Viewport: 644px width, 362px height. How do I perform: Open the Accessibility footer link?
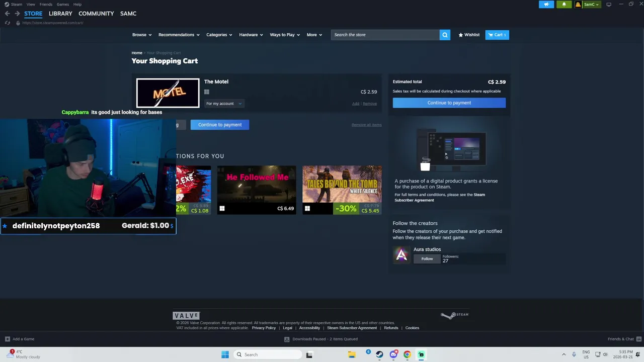(x=309, y=328)
